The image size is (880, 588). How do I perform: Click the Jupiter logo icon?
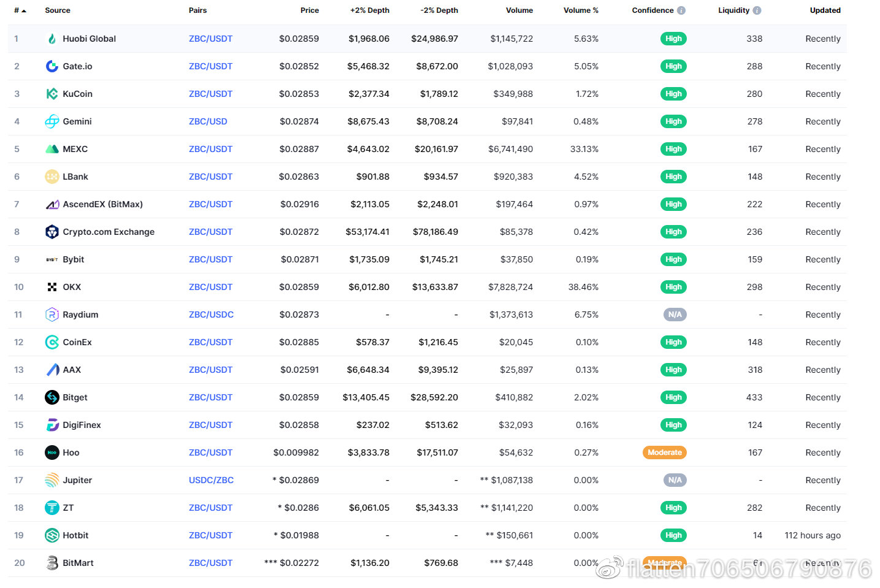(x=52, y=480)
